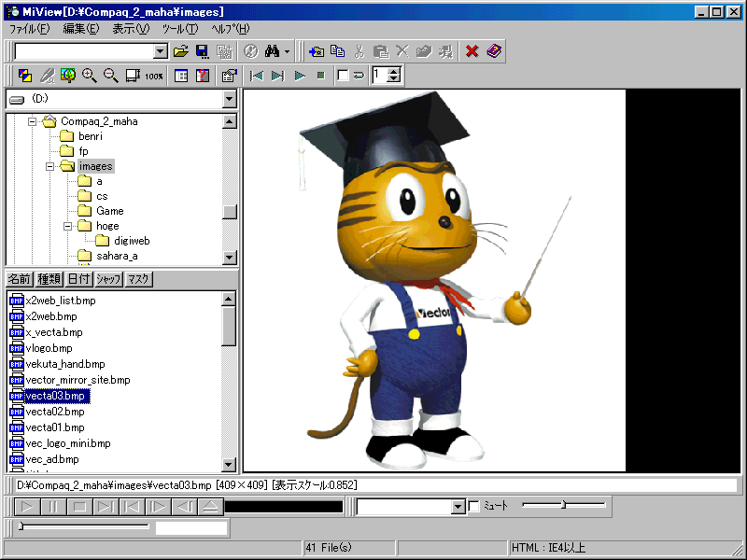Click the thumbnail grid layout icon
Viewport: 747px width, 560px height.
[181, 76]
